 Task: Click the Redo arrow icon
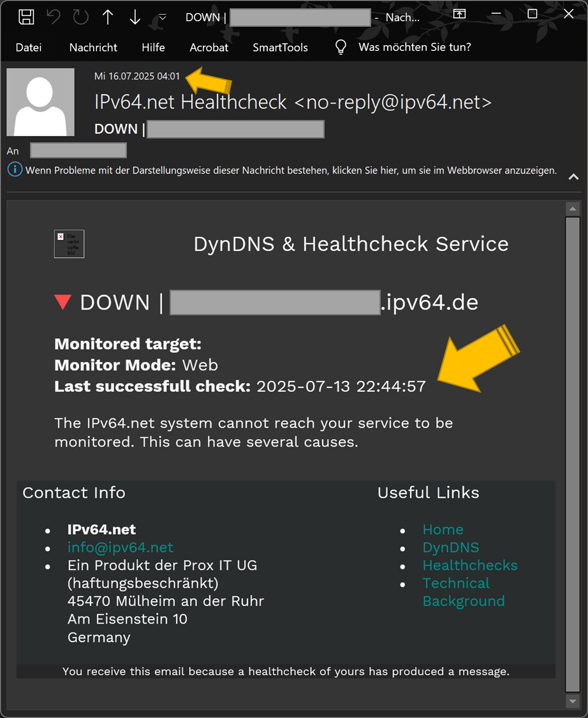[81, 17]
